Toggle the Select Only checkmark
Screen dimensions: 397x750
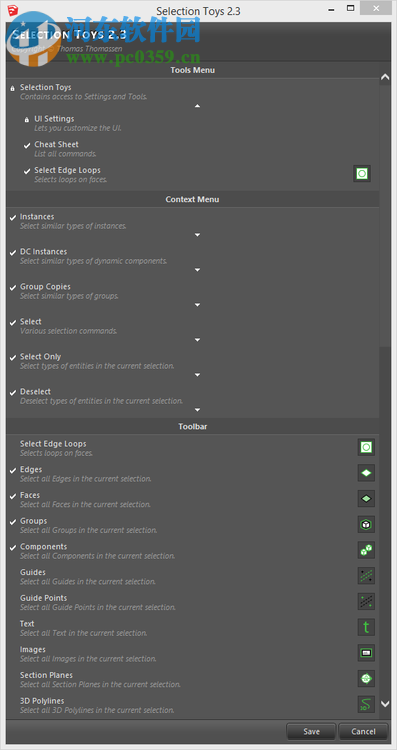13,357
